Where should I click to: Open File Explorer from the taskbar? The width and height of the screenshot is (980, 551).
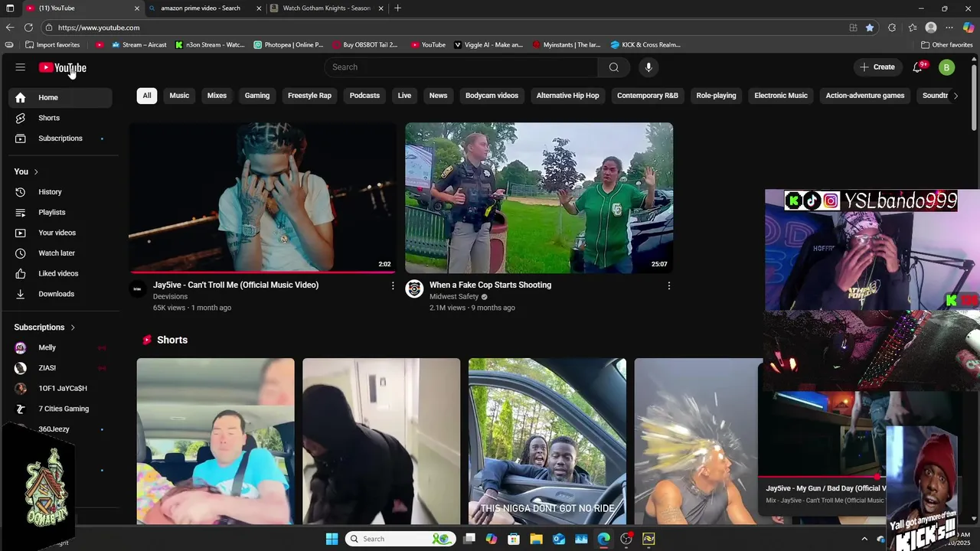point(537,539)
